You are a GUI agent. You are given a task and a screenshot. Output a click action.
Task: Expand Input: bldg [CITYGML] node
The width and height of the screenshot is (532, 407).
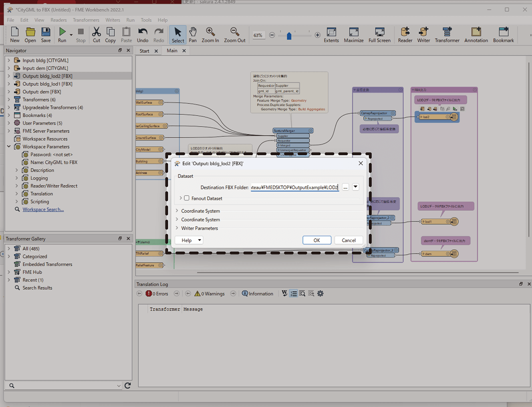click(x=9, y=60)
